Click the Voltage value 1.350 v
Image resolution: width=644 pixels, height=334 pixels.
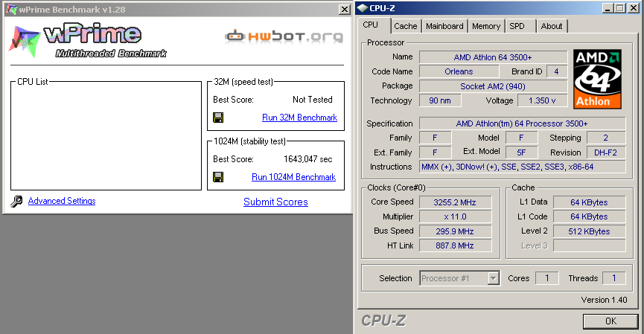coord(542,100)
